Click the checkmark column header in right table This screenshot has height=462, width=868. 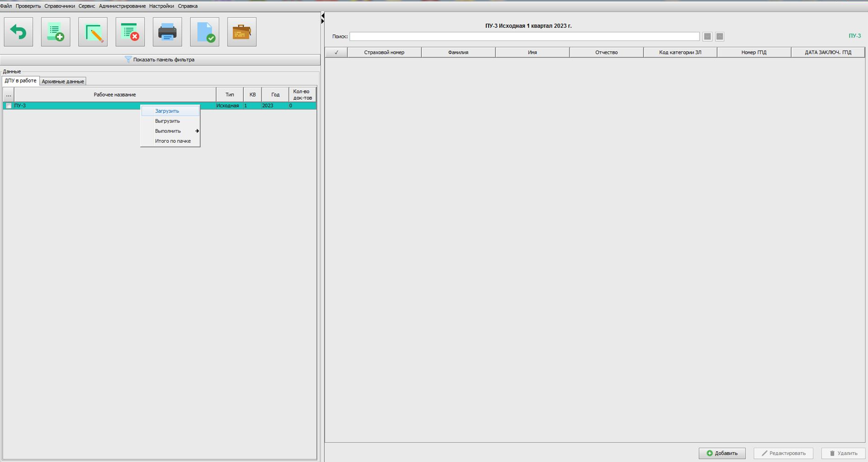point(336,53)
